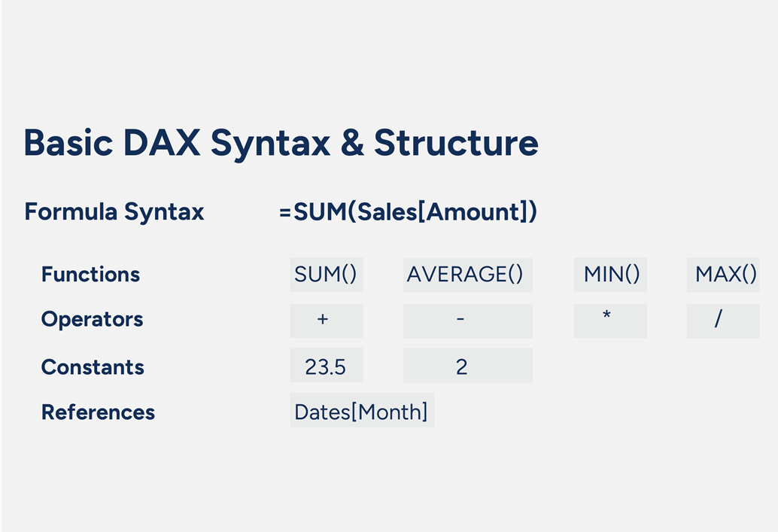Expand the Functions row label

(90, 275)
